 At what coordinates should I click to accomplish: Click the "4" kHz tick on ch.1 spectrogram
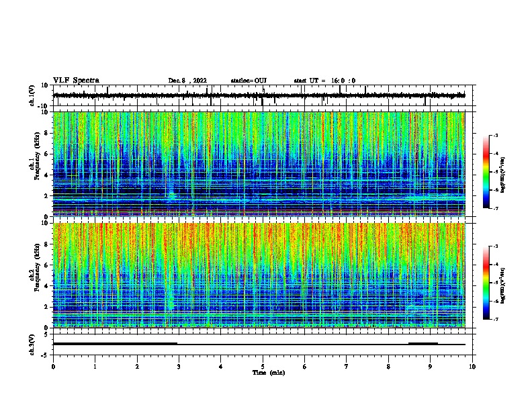46,175
